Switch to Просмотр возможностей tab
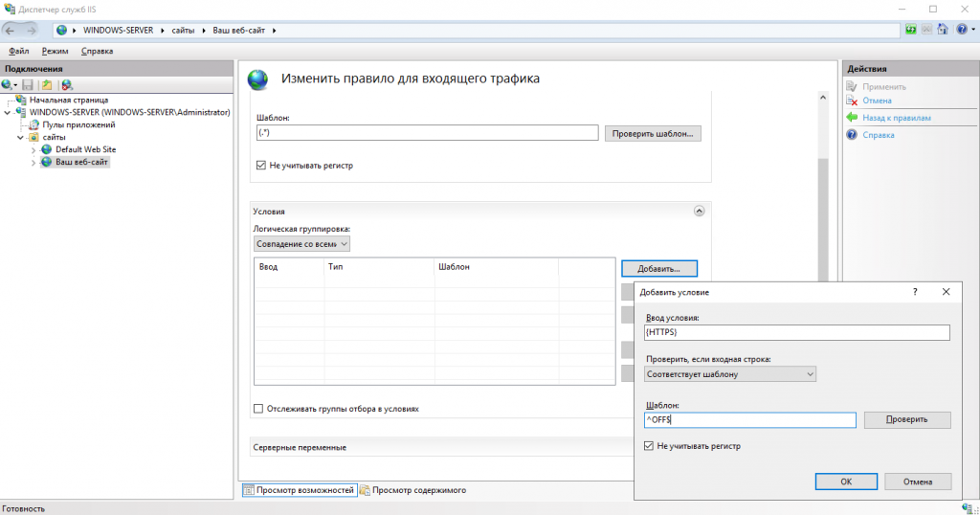This screenshot has height=515, width=980. (300, 490)
